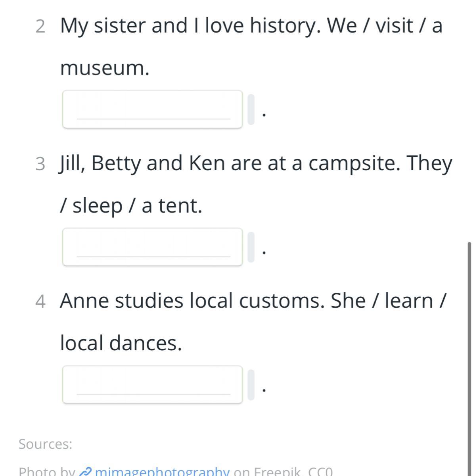Image resolution: width=475 pixels, height=476 pixels.
Task: Click the text '/ sleep / a tent.'
Action: [x=131, y=206]
